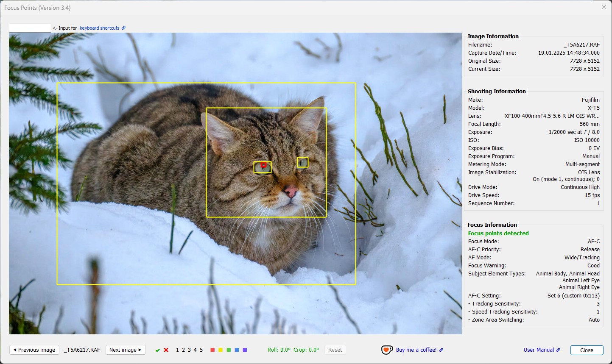
Task: Click the Drive Speed value 15 fps
Action: pos(592,195)
